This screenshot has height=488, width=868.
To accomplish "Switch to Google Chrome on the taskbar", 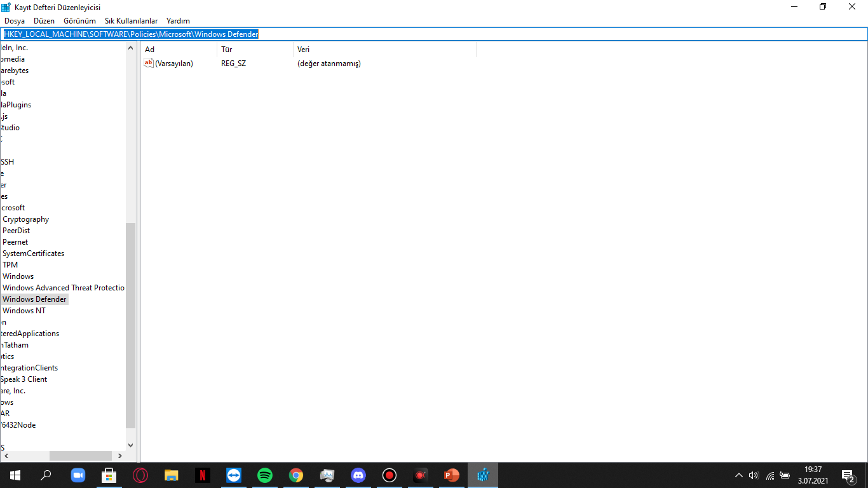I will click(296, 475).
